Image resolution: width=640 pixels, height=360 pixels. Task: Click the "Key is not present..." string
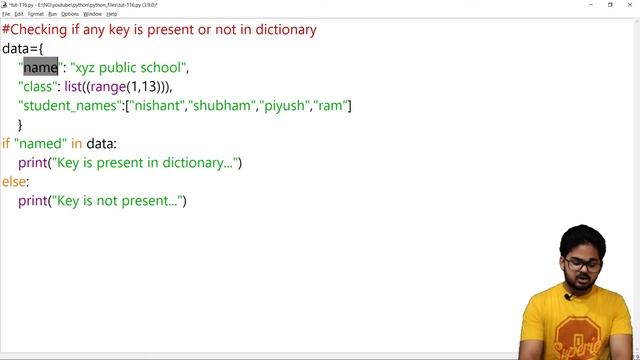[117, 201]
